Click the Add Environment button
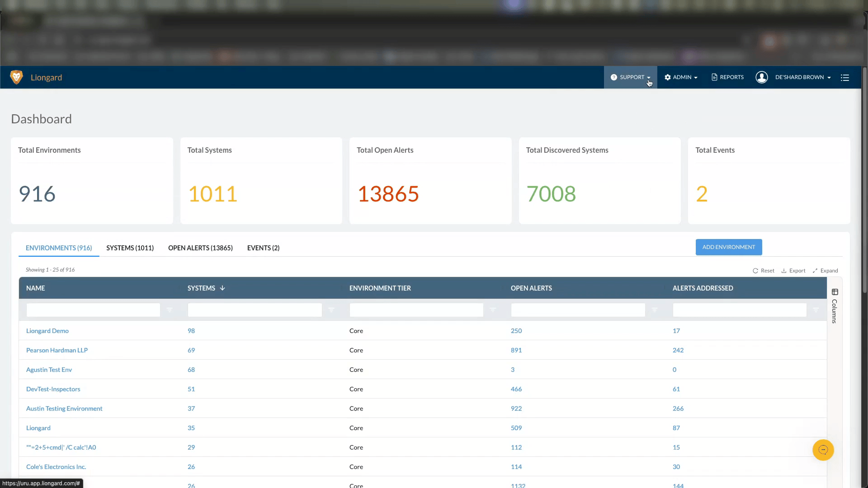 (728, 247)
